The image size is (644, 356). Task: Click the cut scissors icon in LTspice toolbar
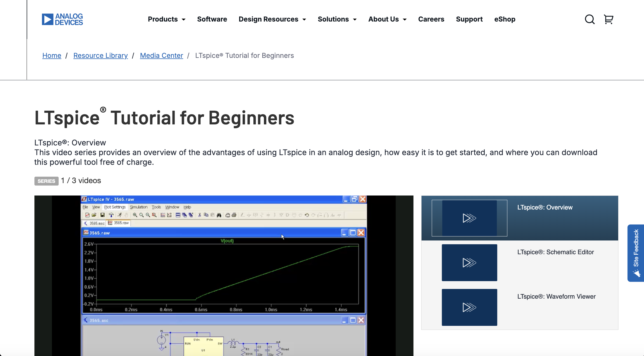[200, 215]
